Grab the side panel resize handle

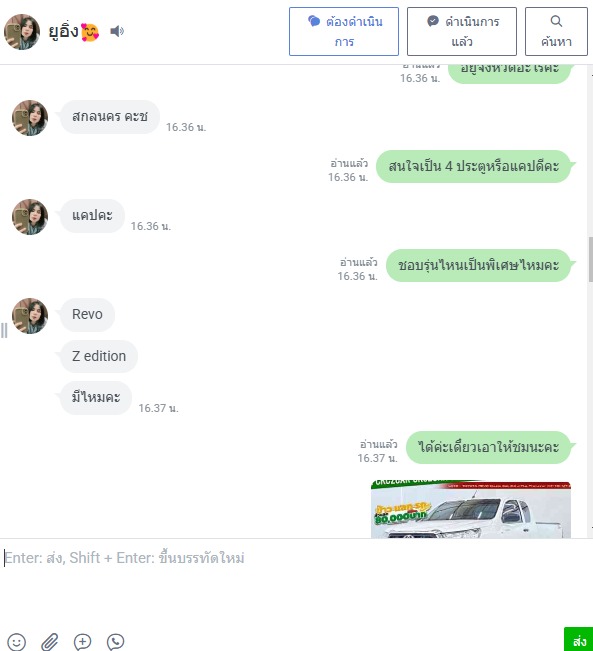pos(4,330)
